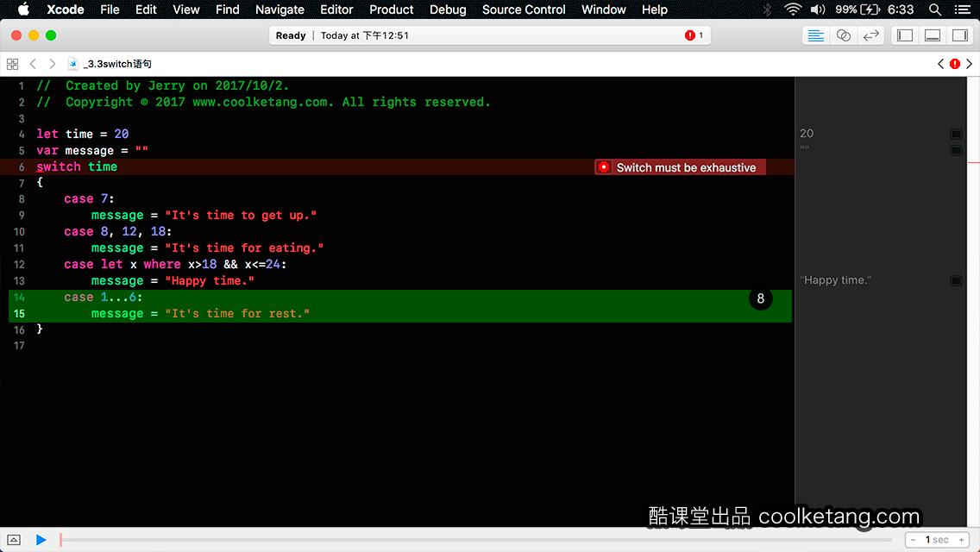Open the View menu
Screen dimensions: 980x552
(x=185, y=9)
